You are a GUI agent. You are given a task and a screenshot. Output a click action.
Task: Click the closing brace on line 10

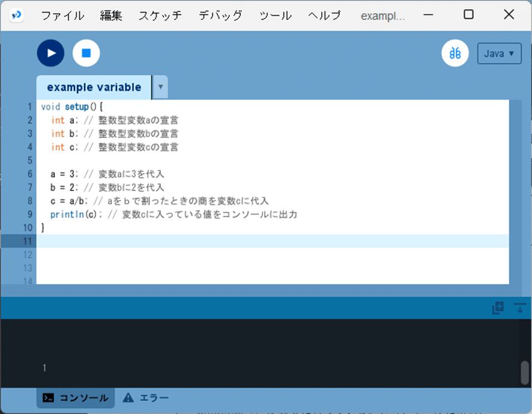[43, 228]
